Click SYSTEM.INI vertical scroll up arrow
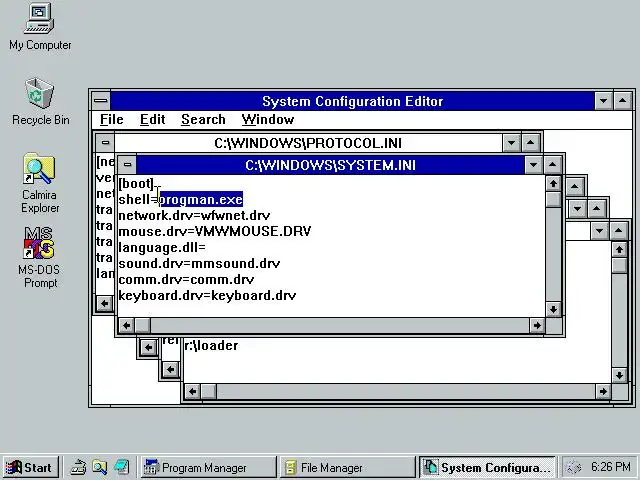Screen dimensions: 640x480 553,184
